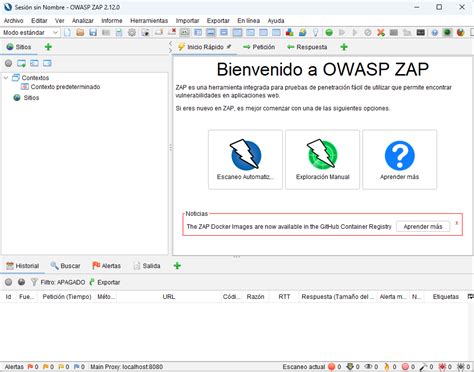474x372 pixels.
Task: Pin the Inicio Rápido tab with pin icon
Action: point(229,47)
